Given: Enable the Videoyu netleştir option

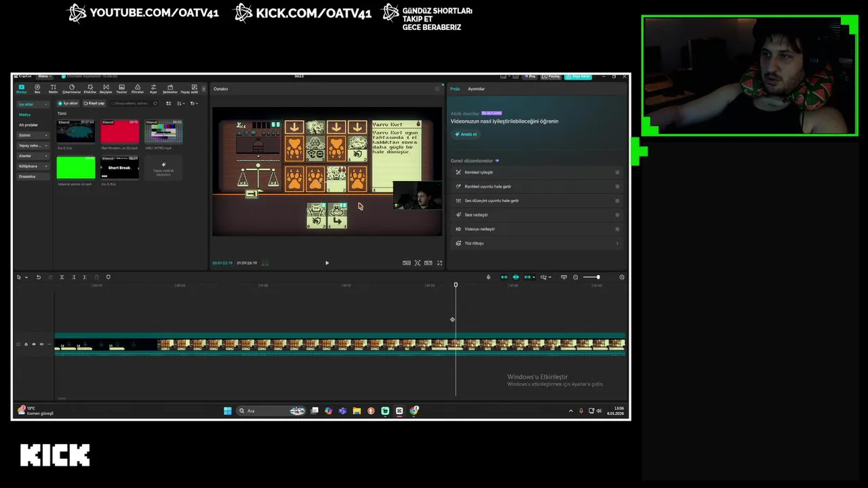Looking at the screenshot, I should click(x=617, y=229).
